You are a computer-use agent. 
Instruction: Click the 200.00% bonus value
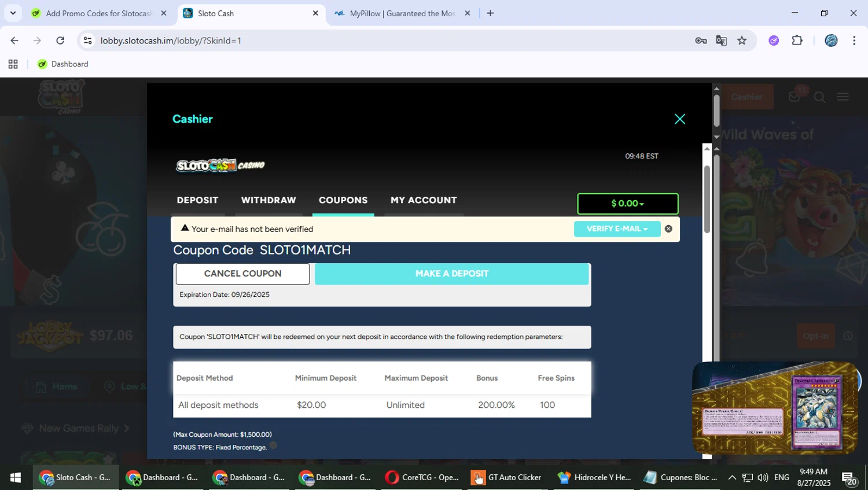point(496,405)
